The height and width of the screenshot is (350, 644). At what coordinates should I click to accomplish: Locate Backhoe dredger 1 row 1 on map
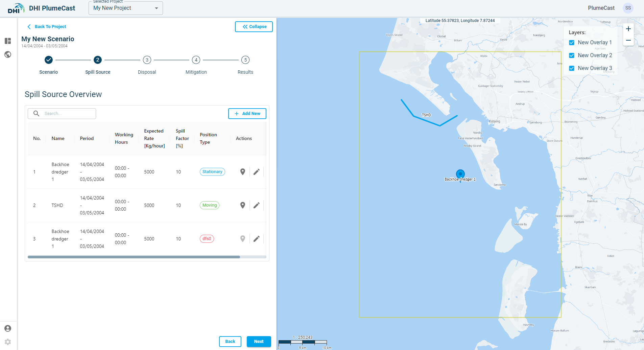(x=242, y=172)
